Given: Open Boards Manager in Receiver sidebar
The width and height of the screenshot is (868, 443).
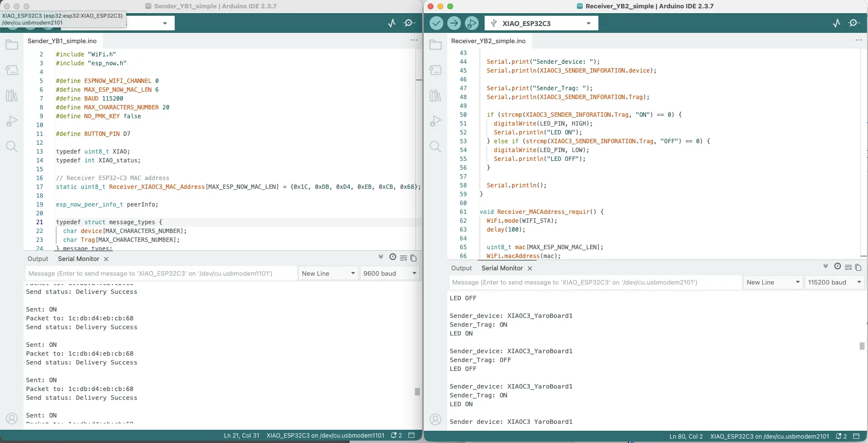Looking at the screenshot, I should (x=435, y=70).
